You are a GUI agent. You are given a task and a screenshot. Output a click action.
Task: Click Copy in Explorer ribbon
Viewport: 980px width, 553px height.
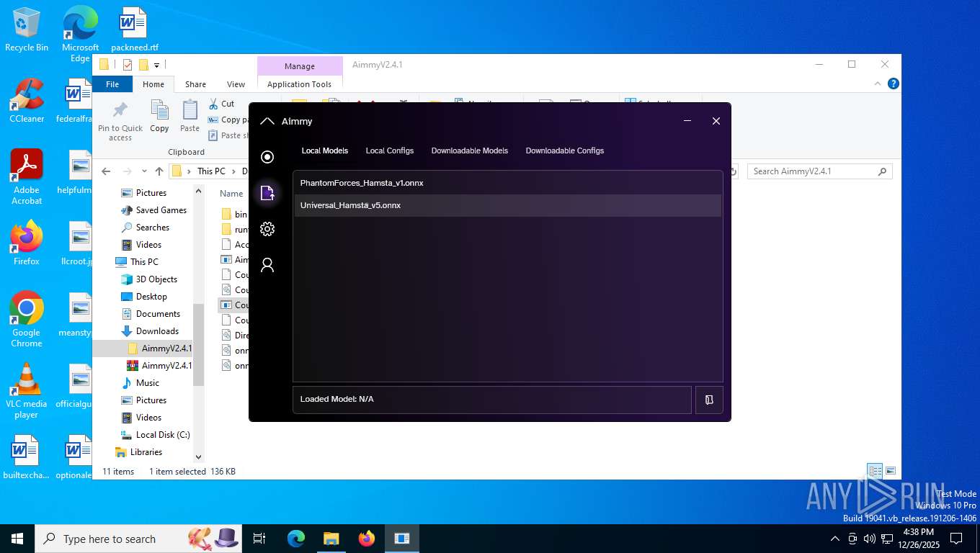tap(159, 117)
